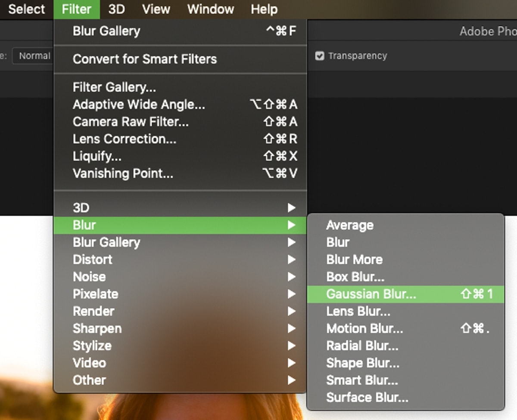Open Radial Blur... dialog
517x420 pixels.
pos(405,346)
